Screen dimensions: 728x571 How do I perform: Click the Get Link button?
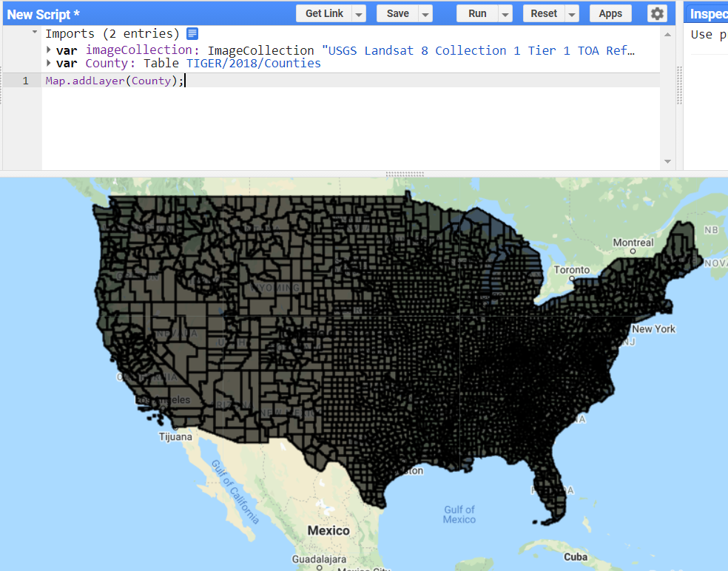click(324, 13)
